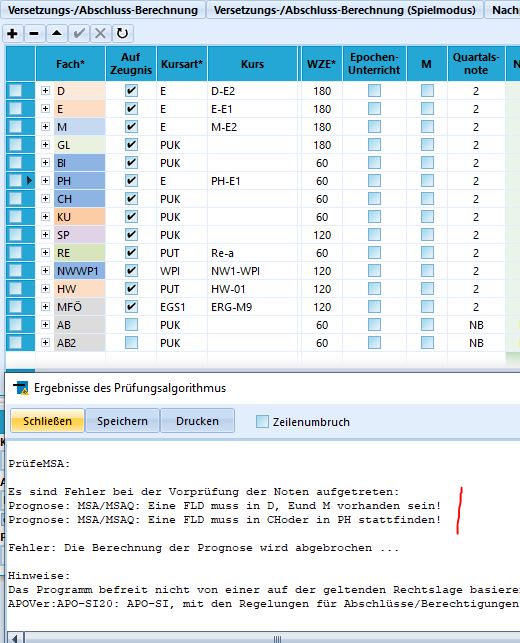Close the results dialog with Schließen

coord(48,421)
